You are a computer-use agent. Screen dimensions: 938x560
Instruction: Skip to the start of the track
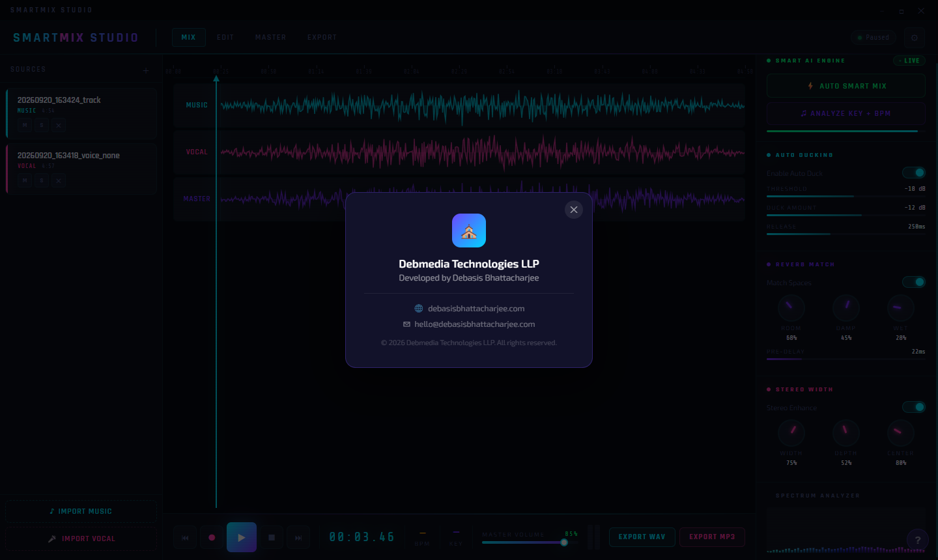185,537
